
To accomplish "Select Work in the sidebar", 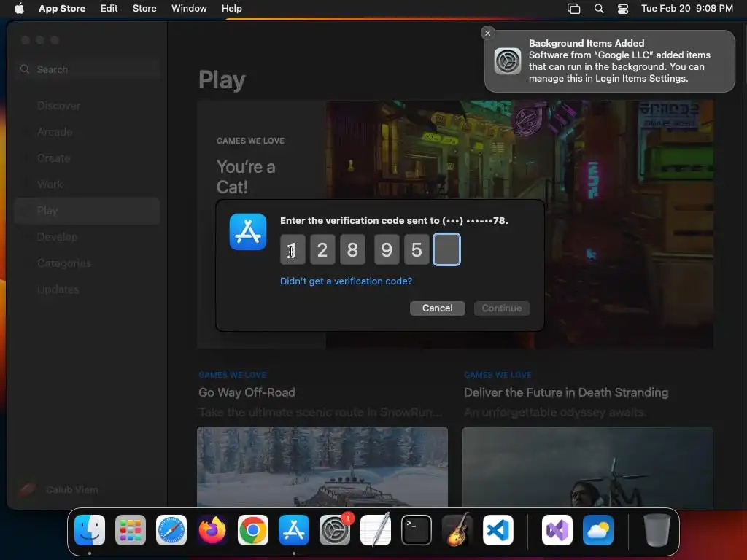I will pyautogui.click(x=88, y=184).
